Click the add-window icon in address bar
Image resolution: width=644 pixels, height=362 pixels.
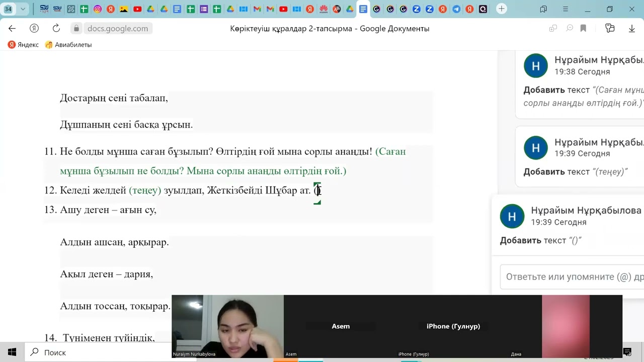pyautogui.click(x=553, y=29)
